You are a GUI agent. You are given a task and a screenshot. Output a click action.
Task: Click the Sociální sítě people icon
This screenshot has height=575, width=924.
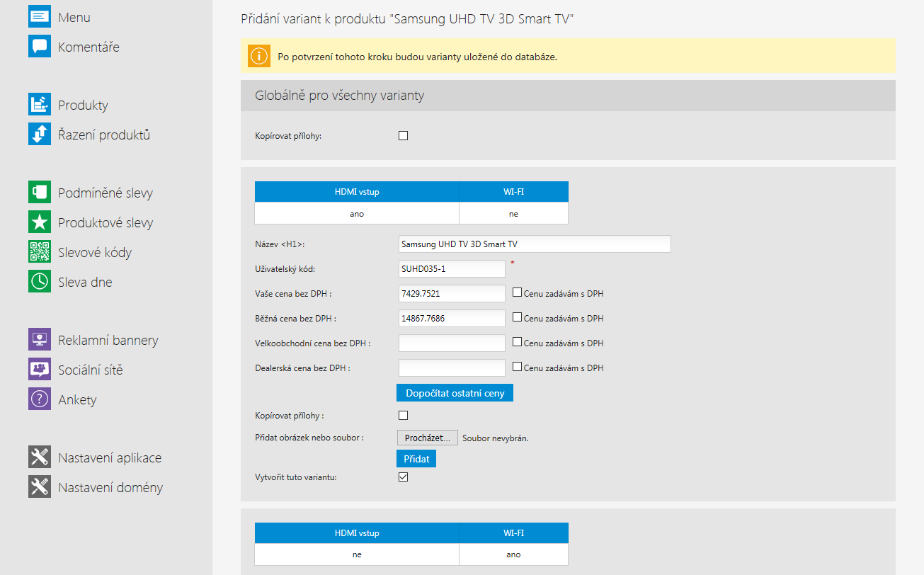coord(40,369)
